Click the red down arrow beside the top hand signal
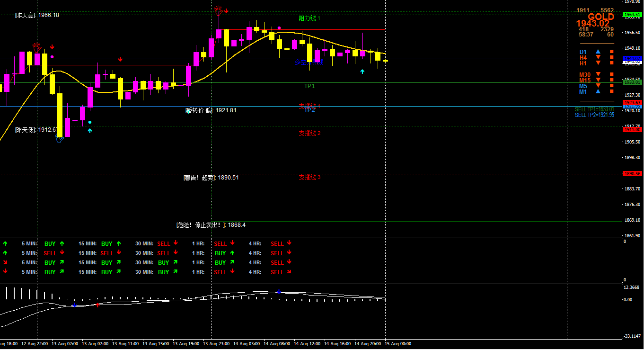The image size is (644, 350). pos(227,10)
